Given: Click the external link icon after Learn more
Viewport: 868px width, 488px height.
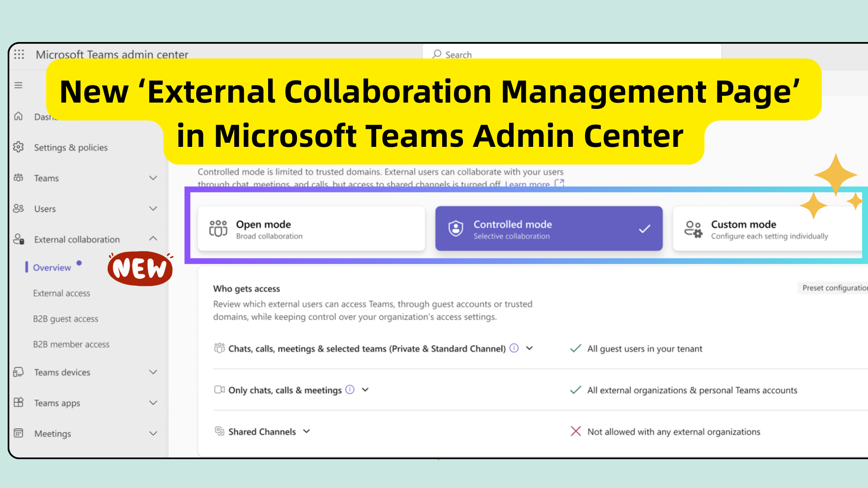Looking at the screenshot, I should 560,183.
